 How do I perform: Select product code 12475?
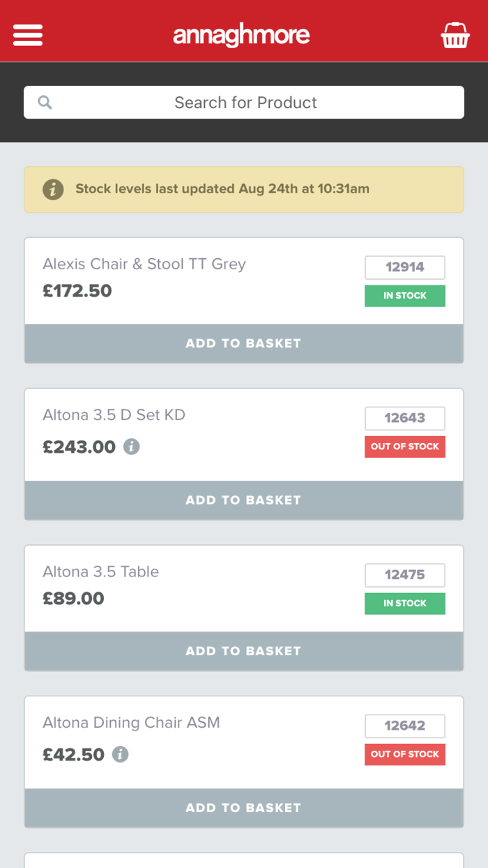[404, 575]
